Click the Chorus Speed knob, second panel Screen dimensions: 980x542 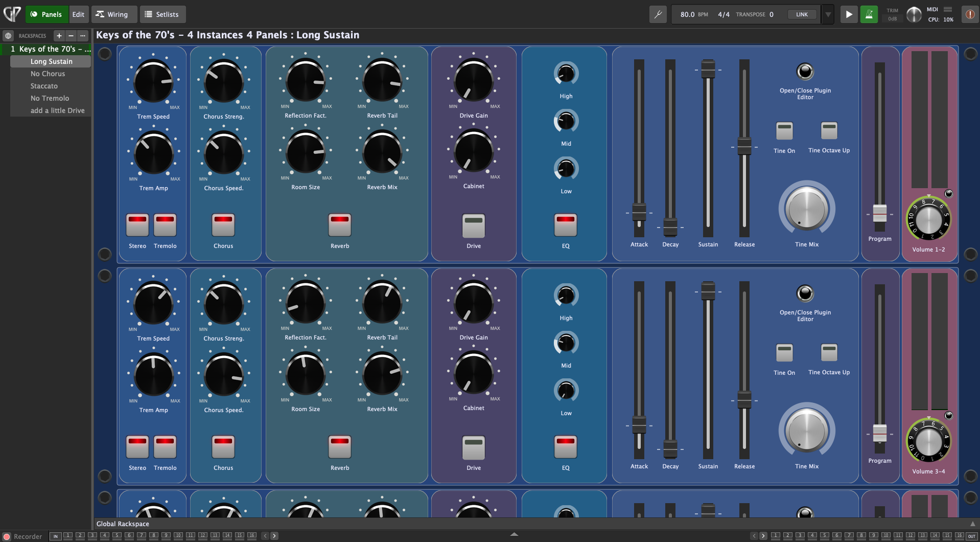(224, 375)
